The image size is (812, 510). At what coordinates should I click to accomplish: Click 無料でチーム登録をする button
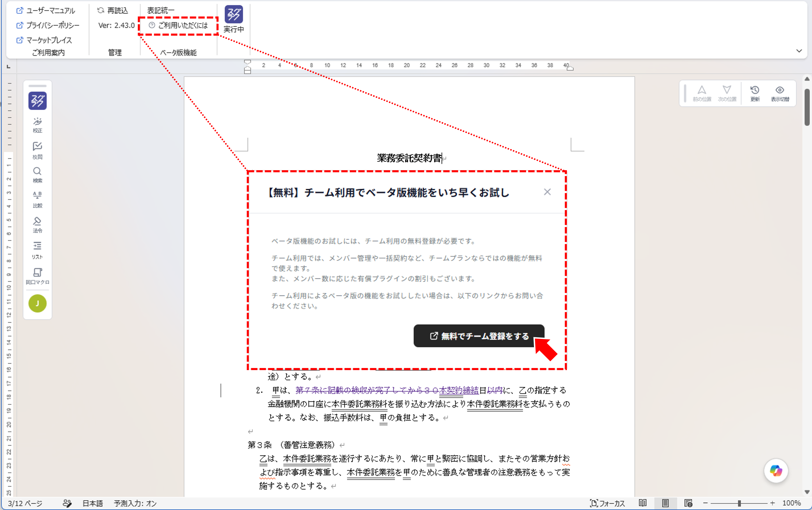(x=479, y=336)
